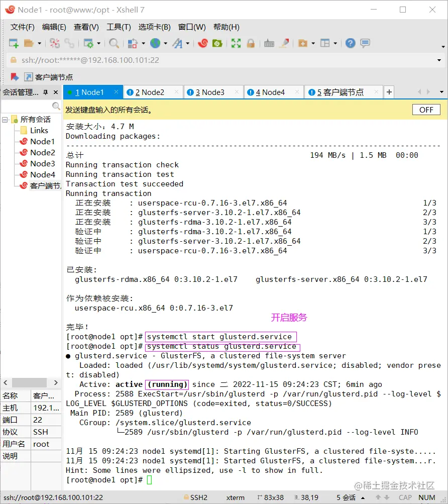Screen dimensions: 448x504
Task: Click the magnifier find icon in toolbar
Action: [114, 43]
